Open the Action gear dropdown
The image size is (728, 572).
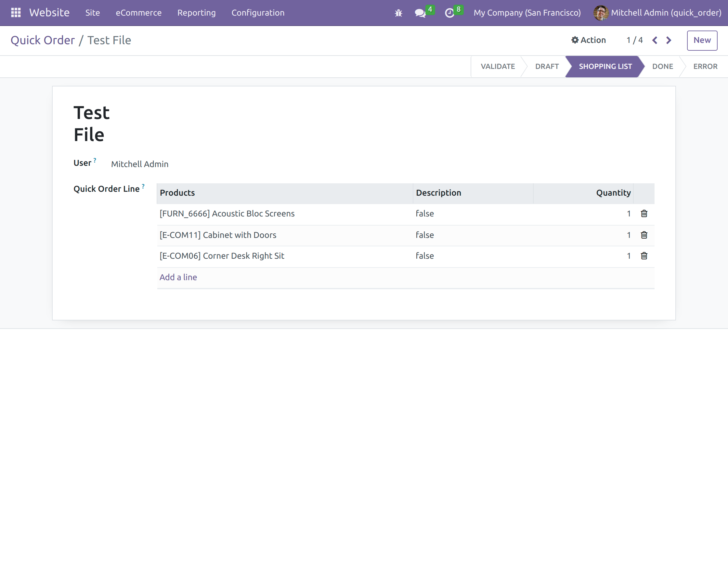pyautogui.click(x=588, y=40)
